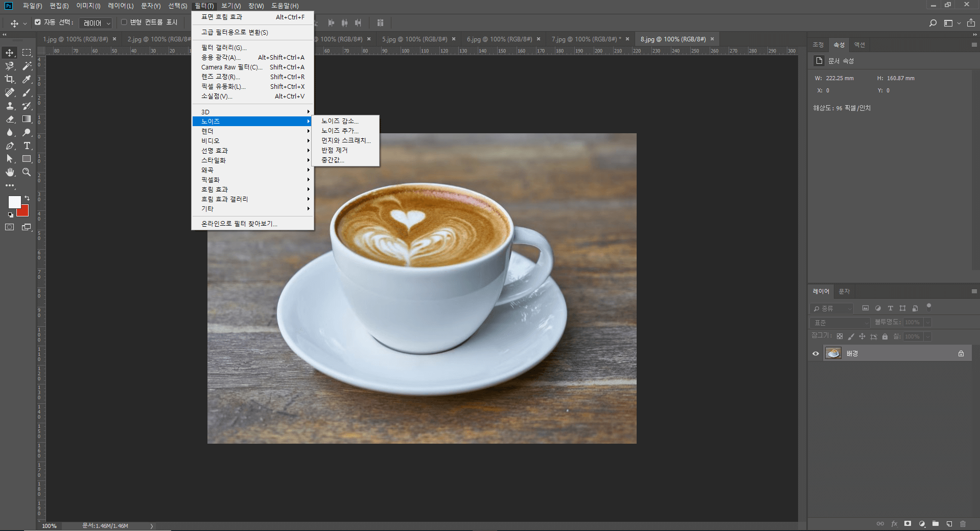980x531 pixels.
Task: Click the red background color swatch
Action: [x=24, y=211]
